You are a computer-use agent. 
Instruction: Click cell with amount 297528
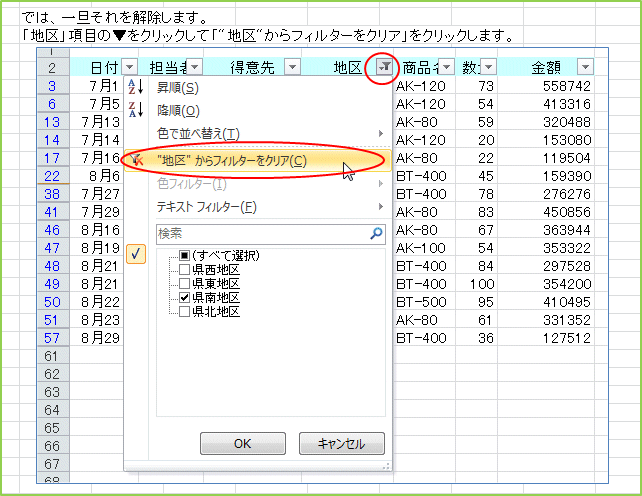point(545,266)
